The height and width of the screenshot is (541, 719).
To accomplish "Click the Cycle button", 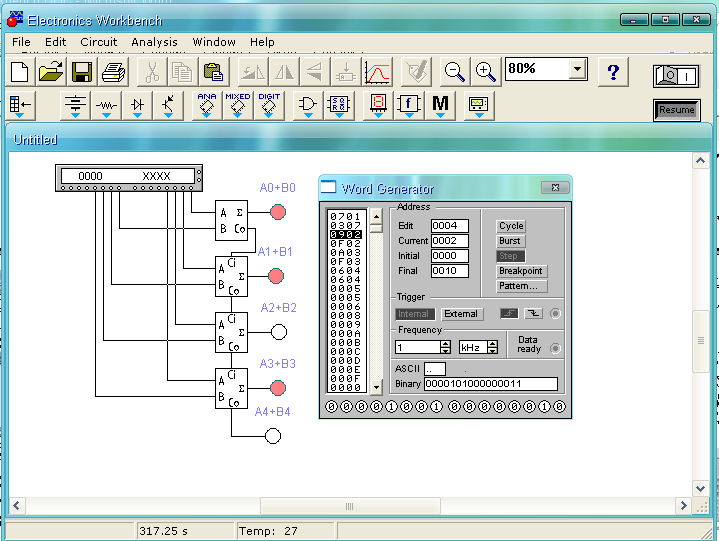I will click(511, 226).
